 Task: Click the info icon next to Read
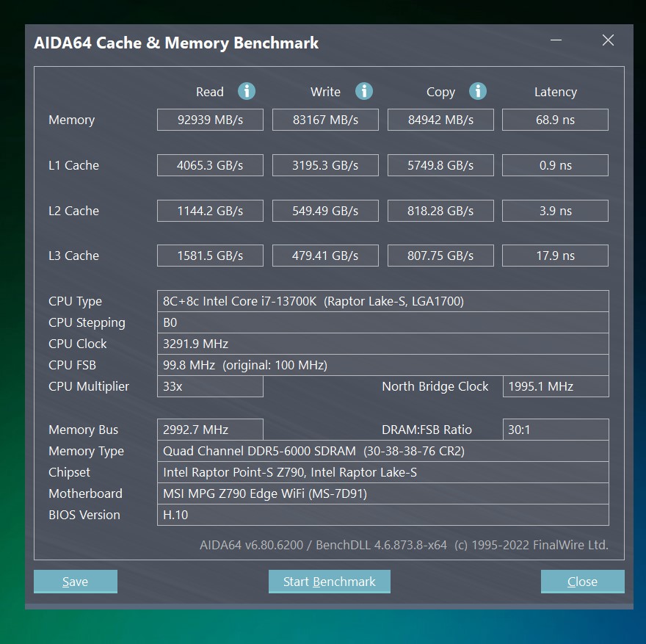(247, 92)
